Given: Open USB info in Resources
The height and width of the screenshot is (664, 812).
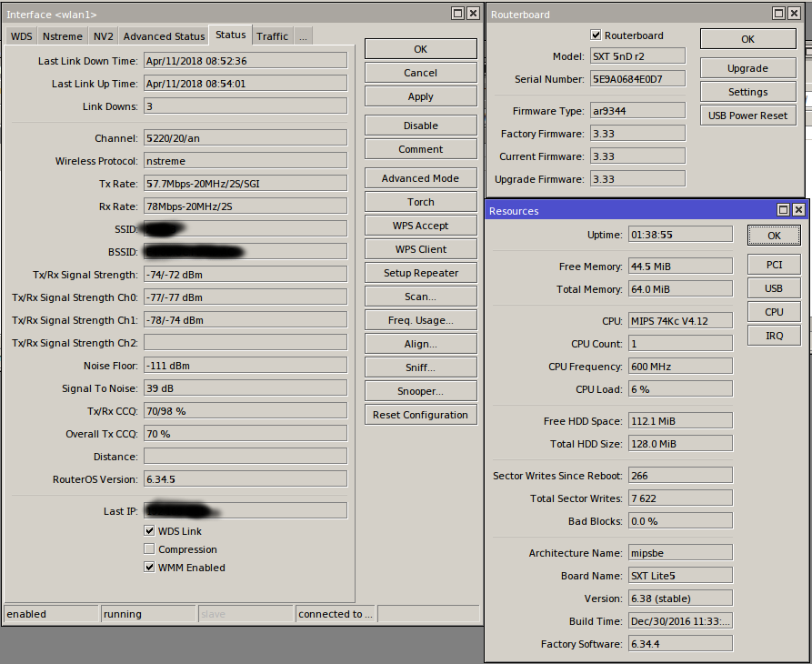Looking at the screenshot, I should (774, 288).
